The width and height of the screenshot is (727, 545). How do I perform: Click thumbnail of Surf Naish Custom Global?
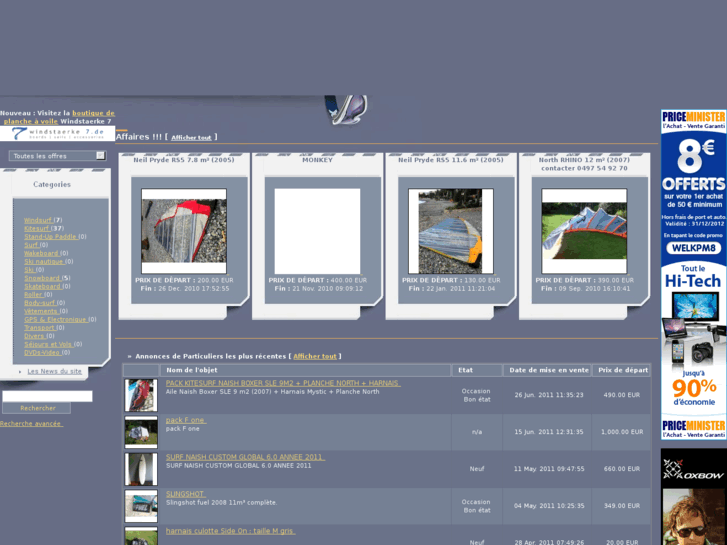141,469
